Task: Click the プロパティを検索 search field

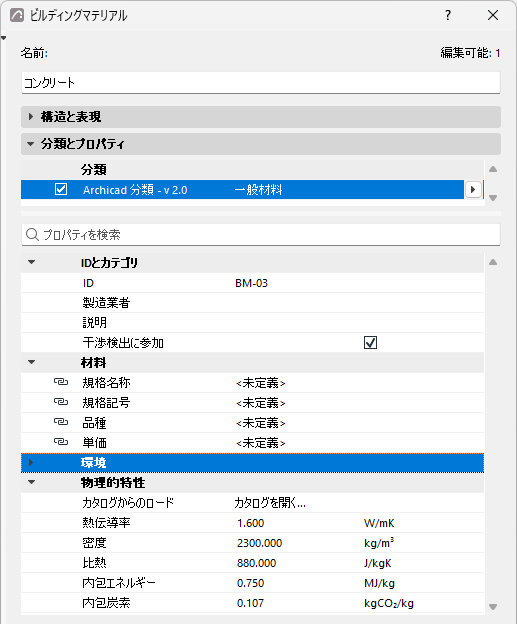Action: pos(261,234)
